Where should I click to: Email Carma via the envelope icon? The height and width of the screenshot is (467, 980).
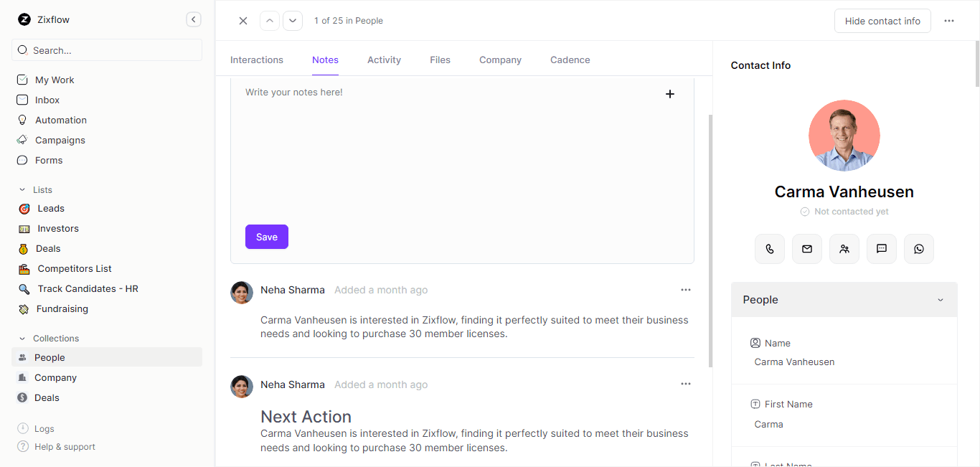[x=807, y=249]
